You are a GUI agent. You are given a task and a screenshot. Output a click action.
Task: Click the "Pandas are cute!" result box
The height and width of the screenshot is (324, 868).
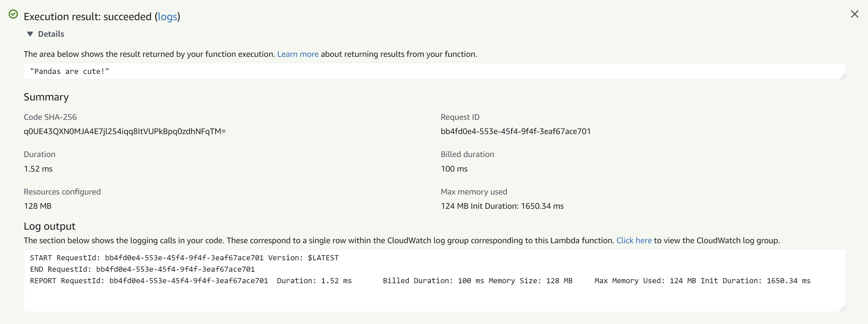(435, 71)
